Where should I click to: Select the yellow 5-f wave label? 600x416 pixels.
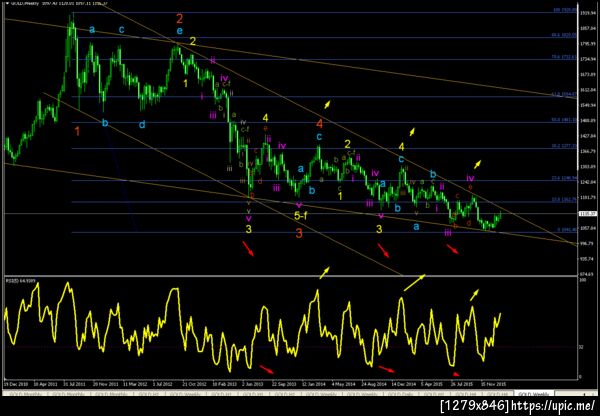click(x=300, y=216)
